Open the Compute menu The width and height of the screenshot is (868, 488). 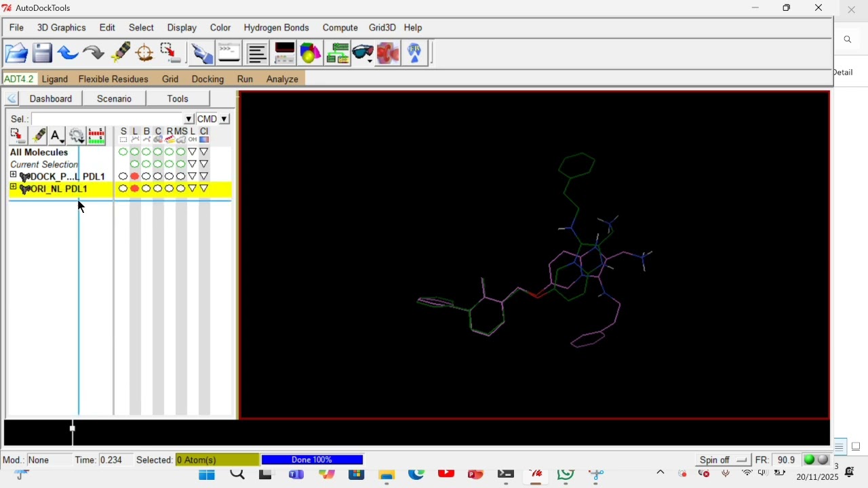[340, 28]
